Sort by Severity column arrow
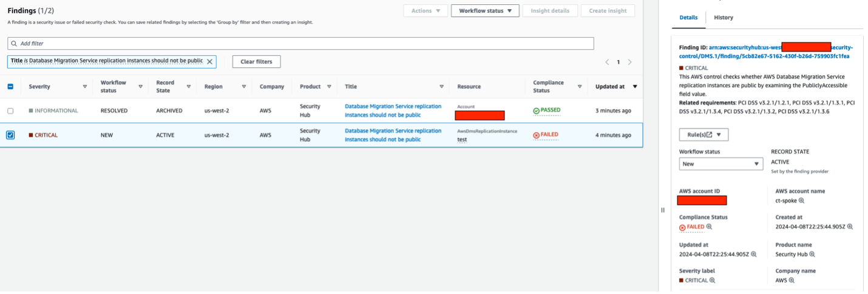The width and height of the screenshot is (868, 294). [85, 87]
